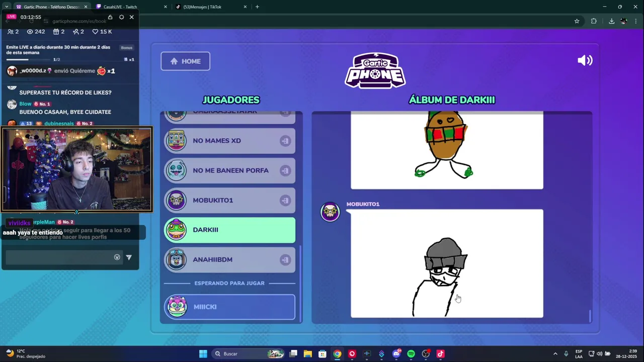The height and width of the screenshot is (362, 644).
Task: Click NO MAMES XD avatar
Action: point(177,141)
